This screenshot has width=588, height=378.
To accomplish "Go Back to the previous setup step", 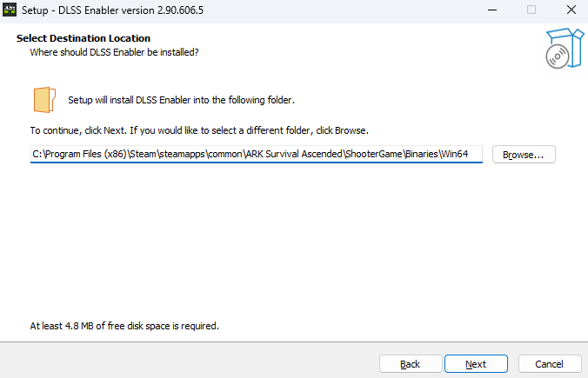I will [x=410, y=364].
